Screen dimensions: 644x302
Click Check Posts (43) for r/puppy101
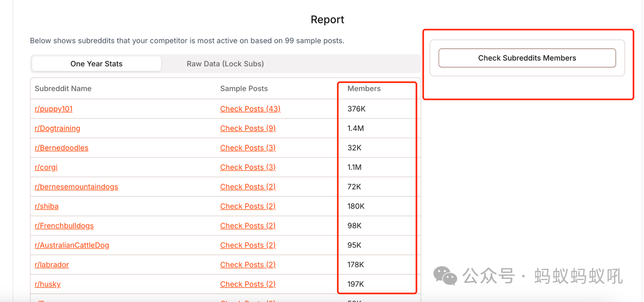coord(250,109)
